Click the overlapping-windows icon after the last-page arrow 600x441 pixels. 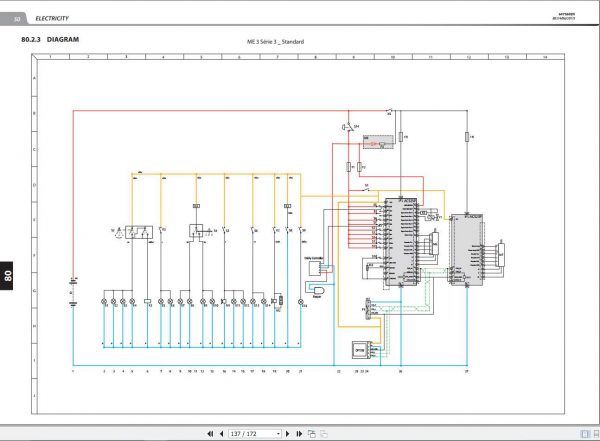(x=312, y=434)
